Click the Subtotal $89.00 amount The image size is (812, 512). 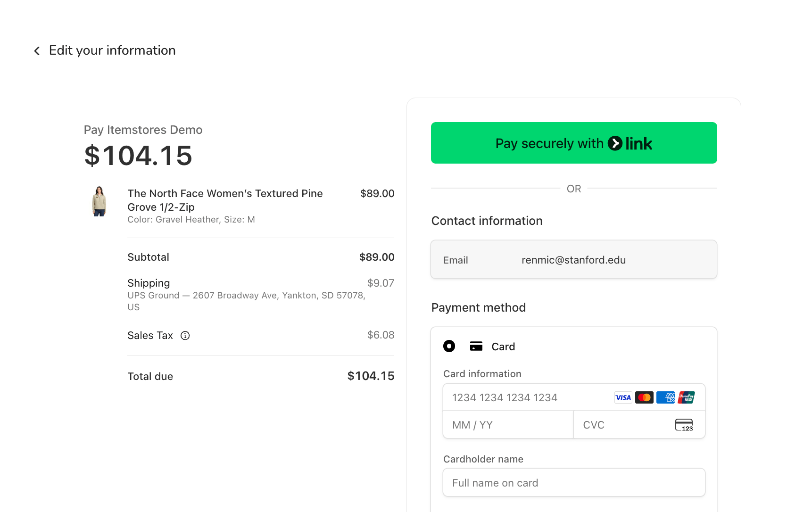point(377,257)
